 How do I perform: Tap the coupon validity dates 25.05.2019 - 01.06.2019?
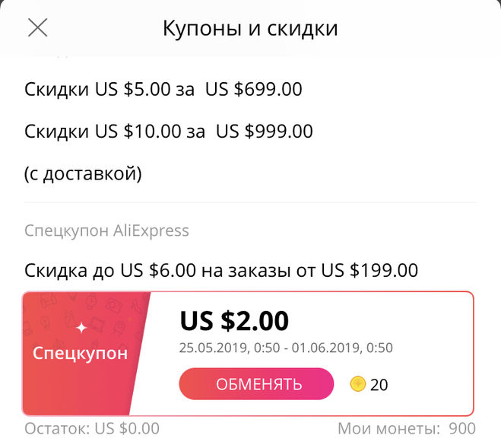[x=287, y=348]
